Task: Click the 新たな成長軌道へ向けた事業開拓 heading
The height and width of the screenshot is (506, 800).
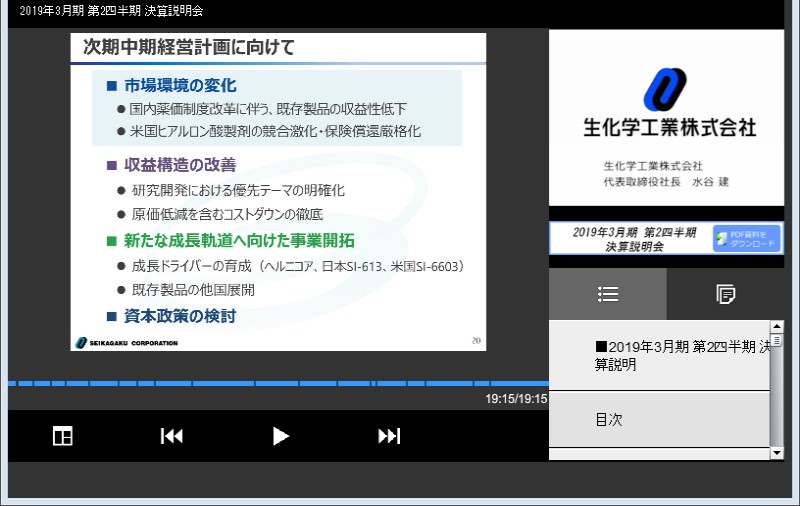Action: tap(239, 241)
